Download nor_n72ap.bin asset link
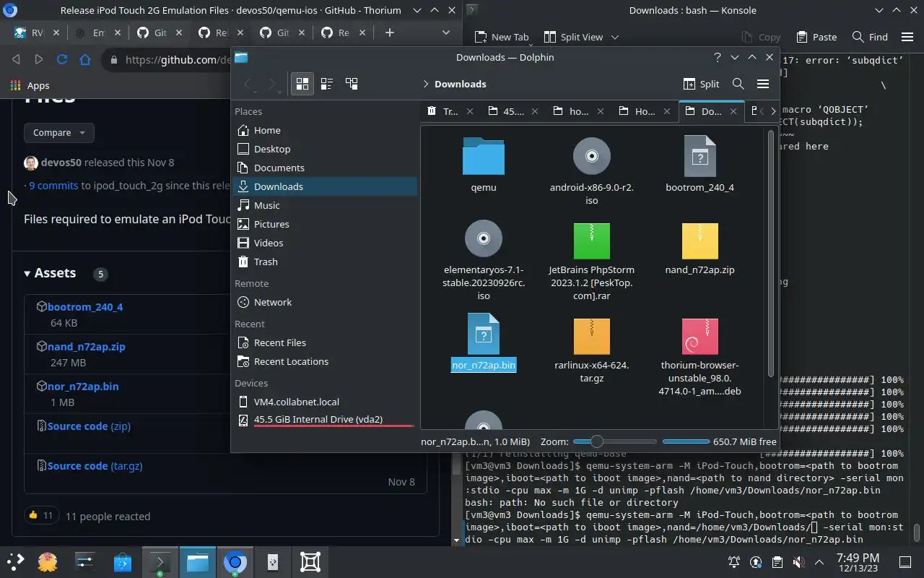Viewport: 924px width, 578px height. click(83, 386)
